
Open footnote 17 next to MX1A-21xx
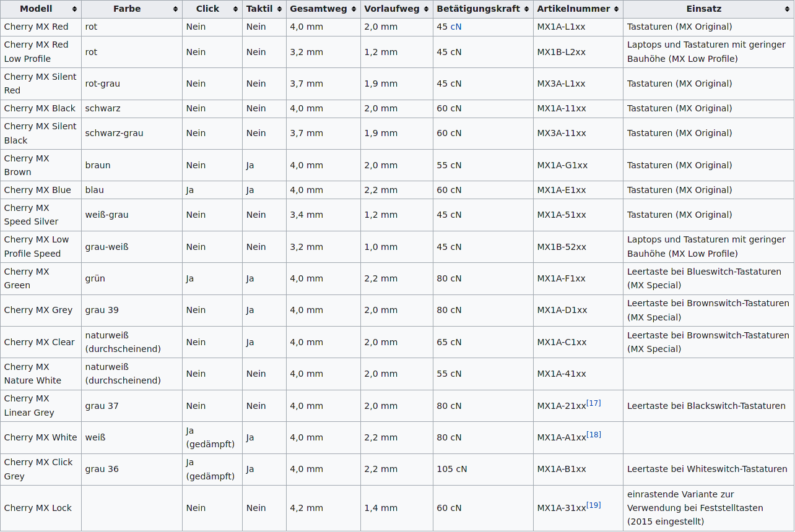coord(593,403)
